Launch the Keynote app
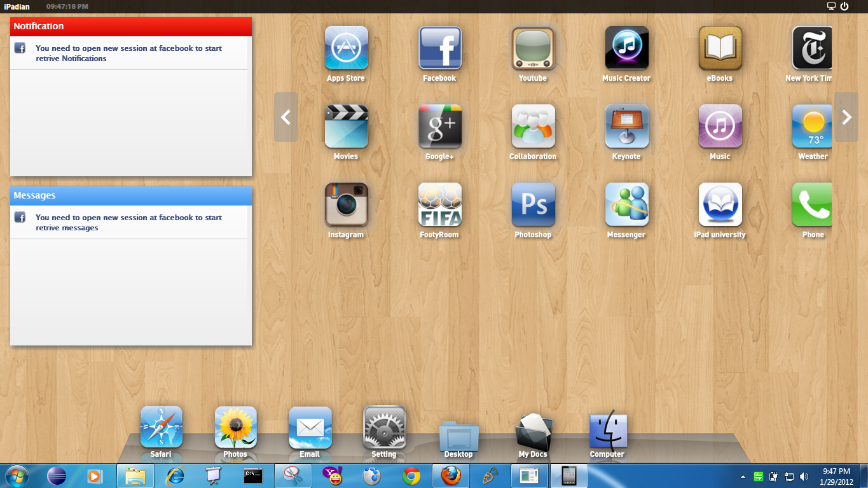Screen dimensions: 868x488 627,126
